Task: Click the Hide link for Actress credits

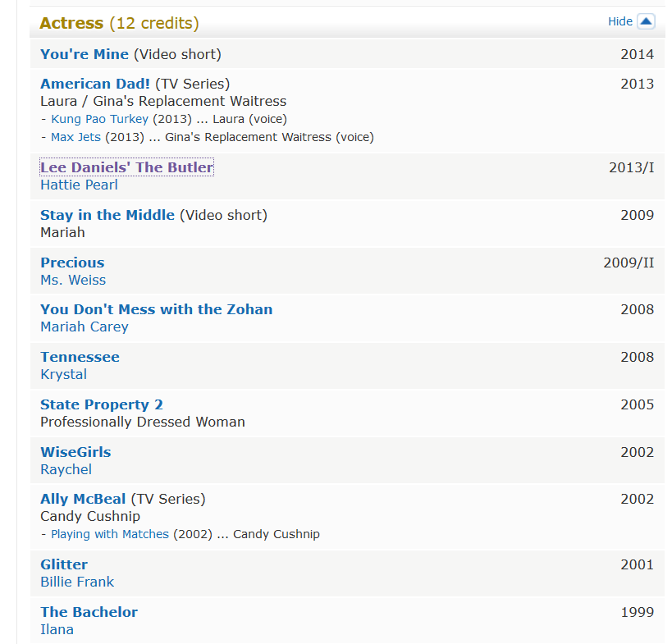Action: [619, 21]
